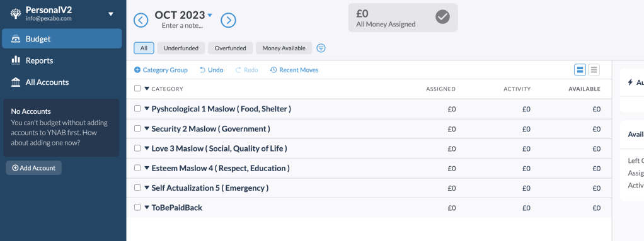
Task: Switch to the compact row view icon
Action: pos(594,70)
